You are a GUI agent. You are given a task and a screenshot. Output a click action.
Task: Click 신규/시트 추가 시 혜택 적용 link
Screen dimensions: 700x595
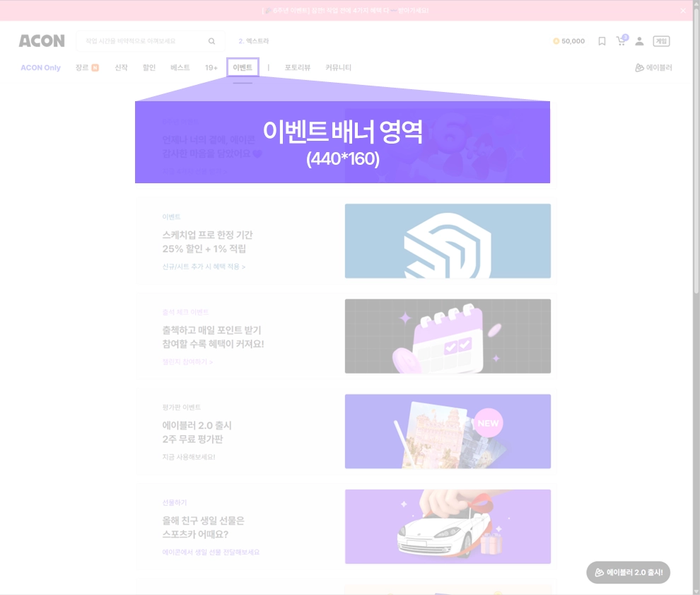tap(204, 267)
